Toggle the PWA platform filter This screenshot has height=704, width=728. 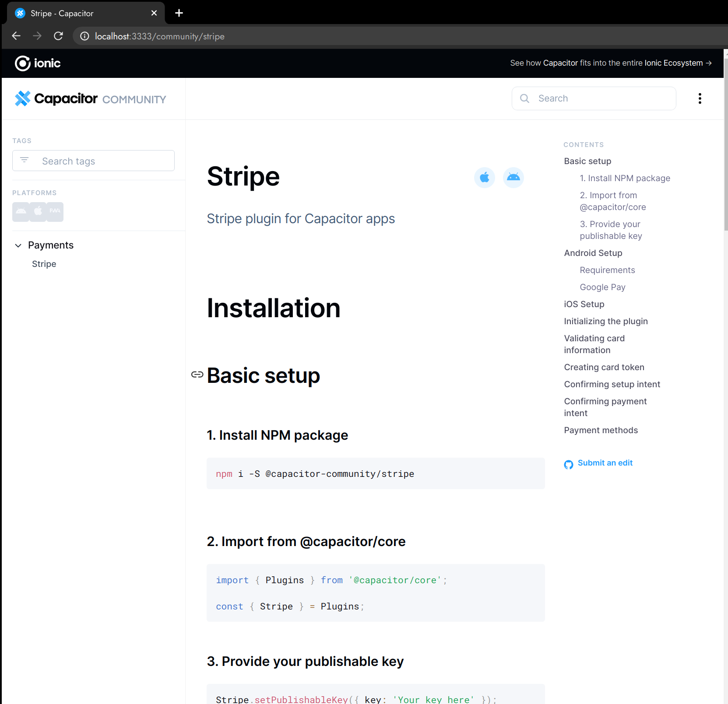pos(55,212)
